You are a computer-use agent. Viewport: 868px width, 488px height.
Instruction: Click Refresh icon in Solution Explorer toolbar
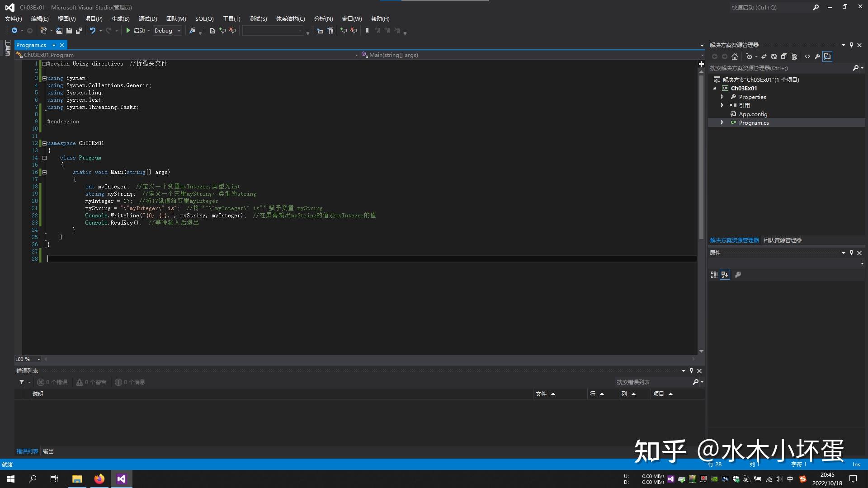[774, 56]
